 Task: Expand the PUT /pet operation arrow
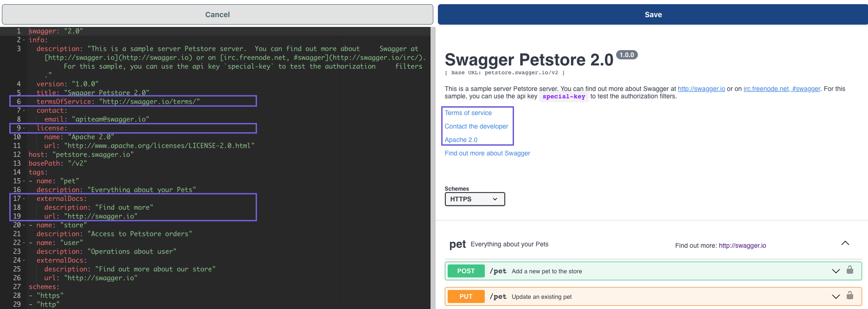click(836, 296)
